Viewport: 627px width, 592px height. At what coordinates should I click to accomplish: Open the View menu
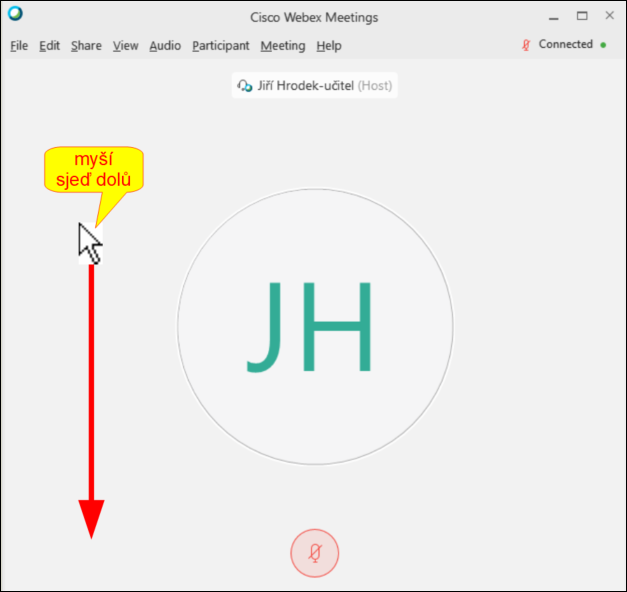click(126, 46)
